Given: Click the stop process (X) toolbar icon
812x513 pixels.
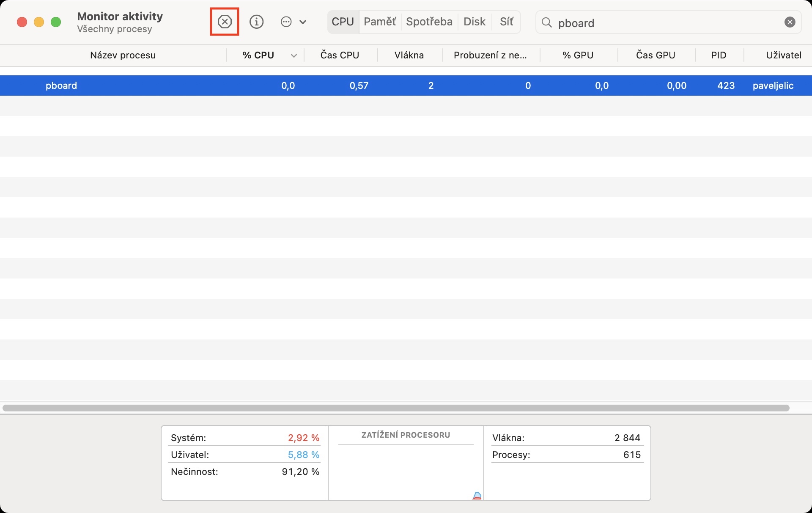Looking at the screenshot, I should [225, 22].
